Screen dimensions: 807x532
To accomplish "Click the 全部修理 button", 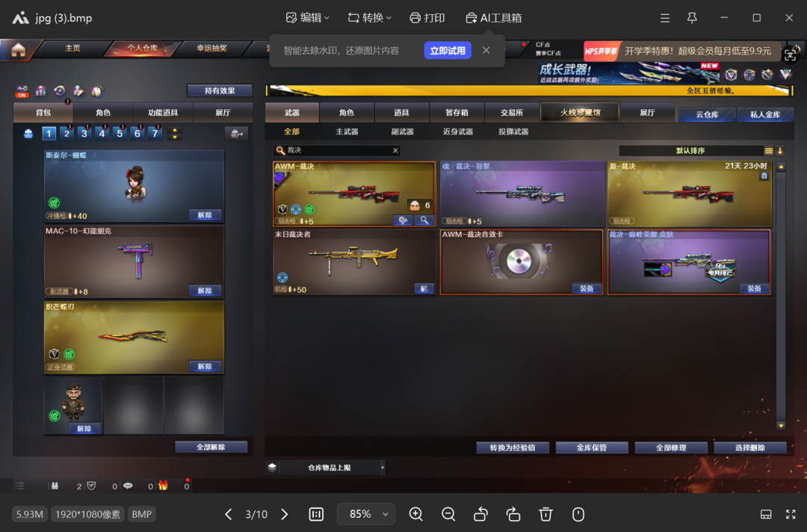I will coord(671,448).
